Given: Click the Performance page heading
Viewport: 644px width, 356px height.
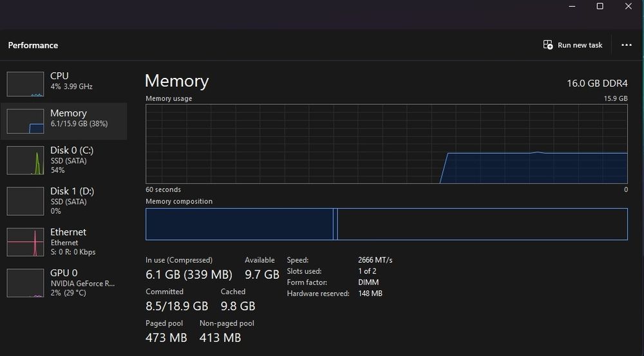Looking at the screenshot, I should point(33,45).
